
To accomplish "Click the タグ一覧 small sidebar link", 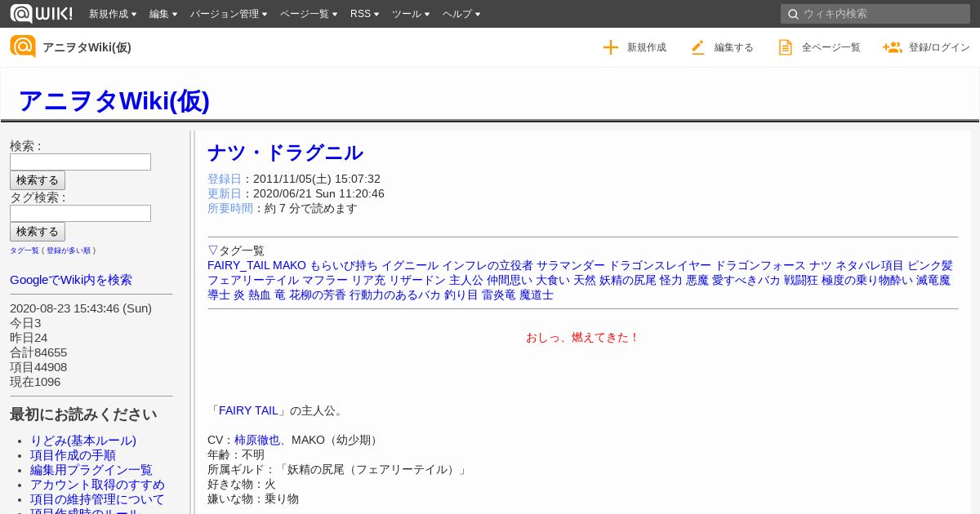I will point(24,250).
